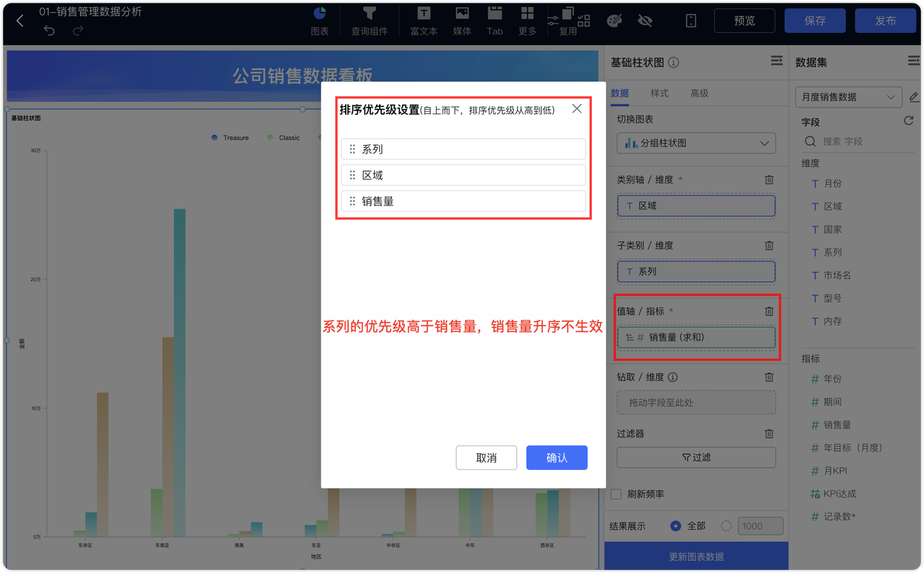The image size is (924, 573).
Task: Open the 图表 chart component tool
Action: [x=320, y=21]
